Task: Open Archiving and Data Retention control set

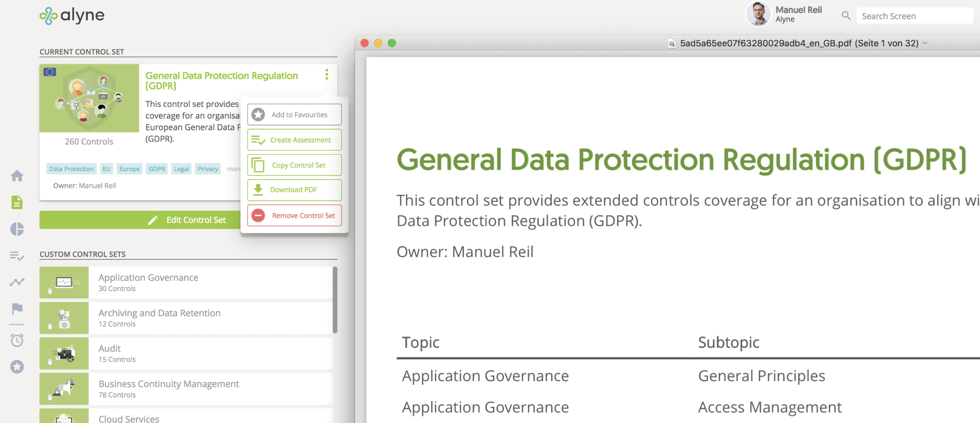Action: (x=186, y=318)
